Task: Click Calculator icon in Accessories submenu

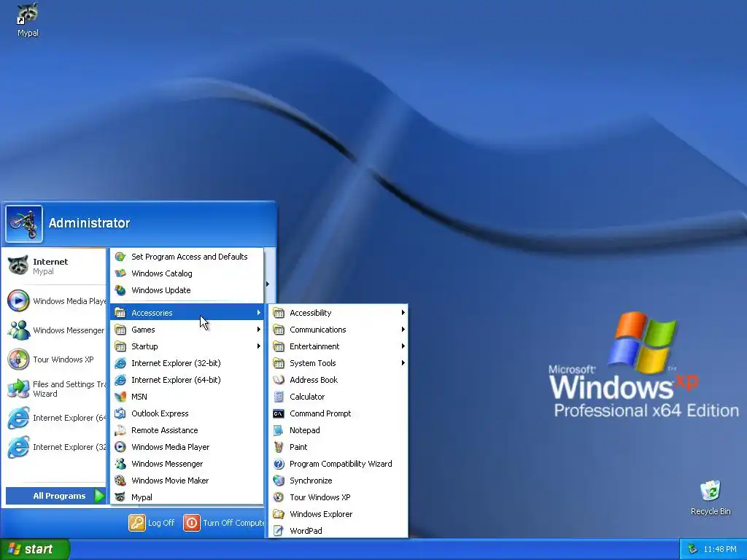Action: 279,397
